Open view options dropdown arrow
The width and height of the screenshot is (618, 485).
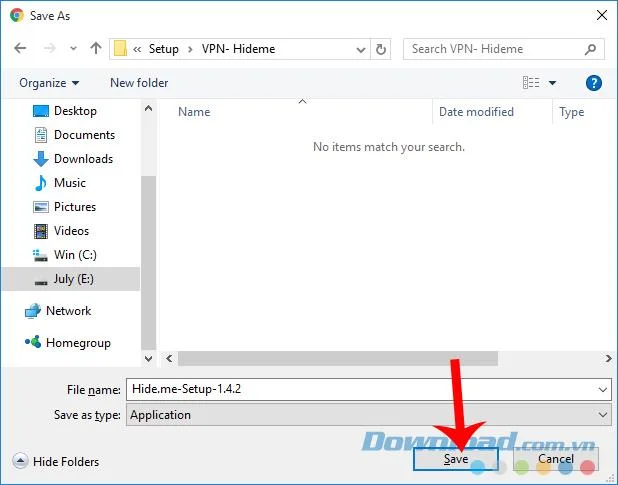click(x=552, y=83)
